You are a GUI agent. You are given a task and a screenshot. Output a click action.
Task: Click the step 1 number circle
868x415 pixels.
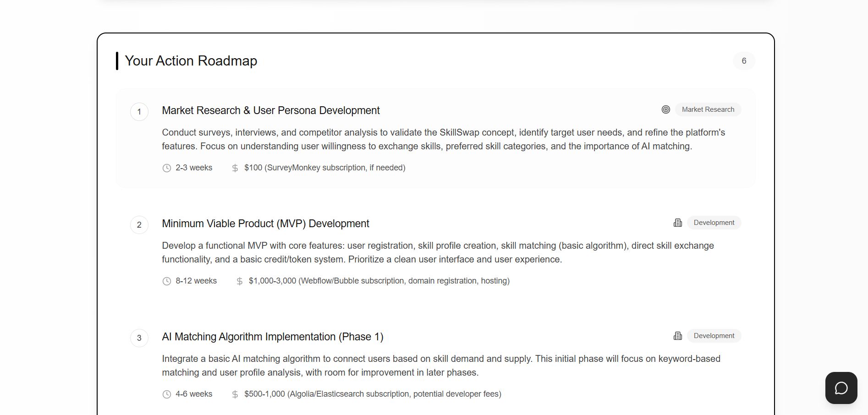pyautogui.click(x=139, y=112)
